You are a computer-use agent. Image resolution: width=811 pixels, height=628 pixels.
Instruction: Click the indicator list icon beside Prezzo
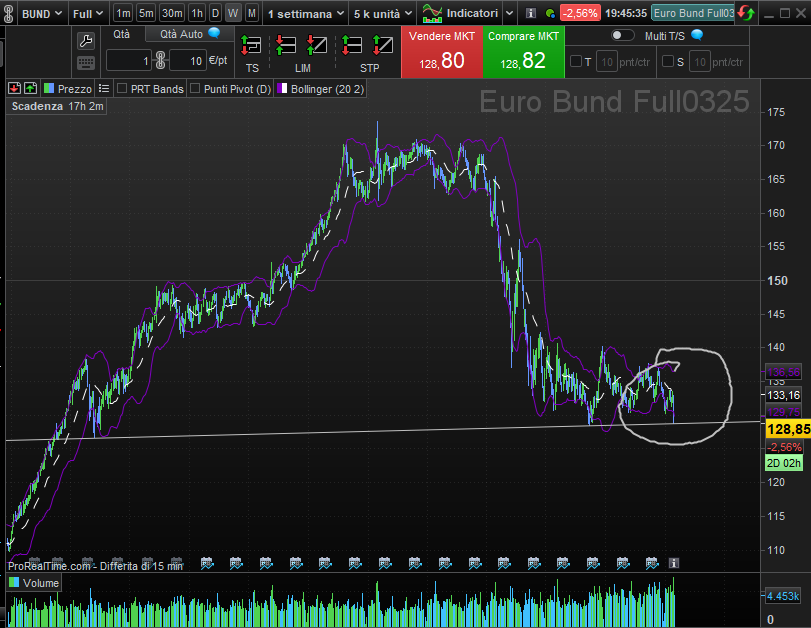pos(103,89)
